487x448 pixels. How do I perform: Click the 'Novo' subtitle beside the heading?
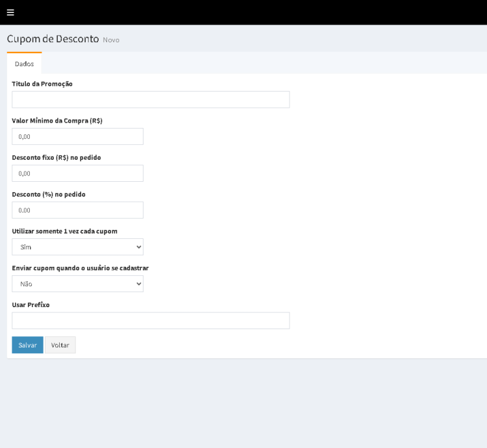111,40
